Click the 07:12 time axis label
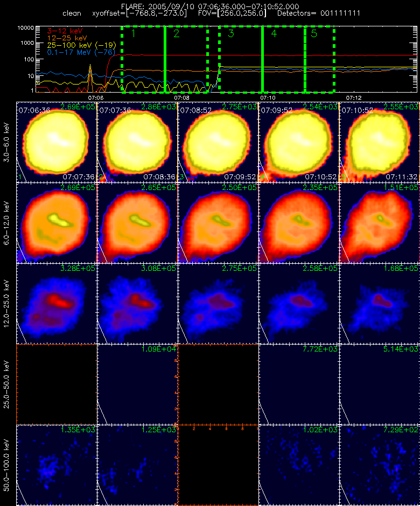 click(353, 97)
